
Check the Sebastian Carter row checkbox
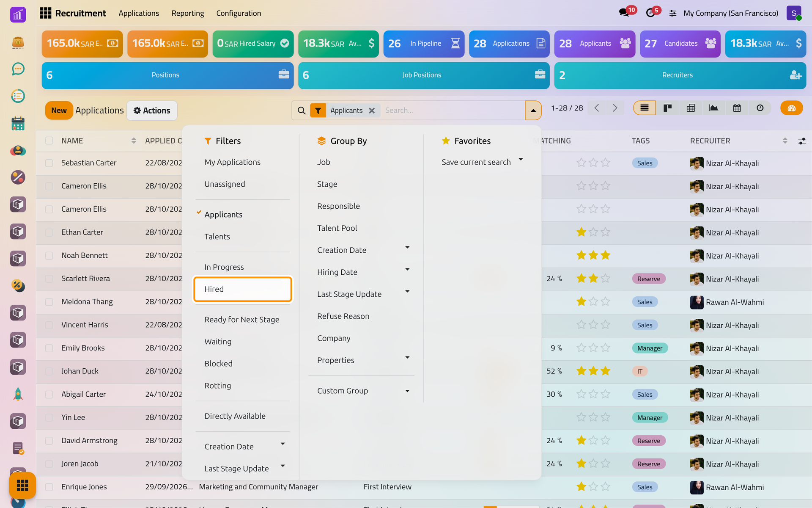pos(49,163)
